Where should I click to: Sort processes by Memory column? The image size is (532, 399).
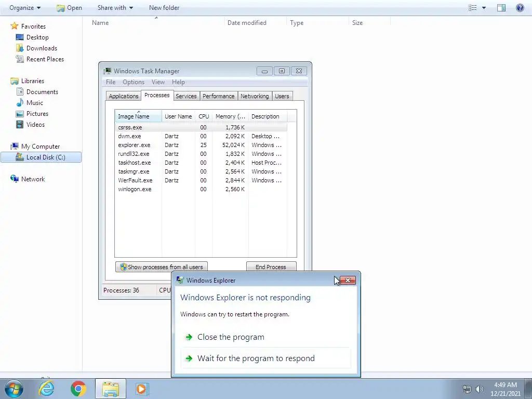[x=230, y=116]
